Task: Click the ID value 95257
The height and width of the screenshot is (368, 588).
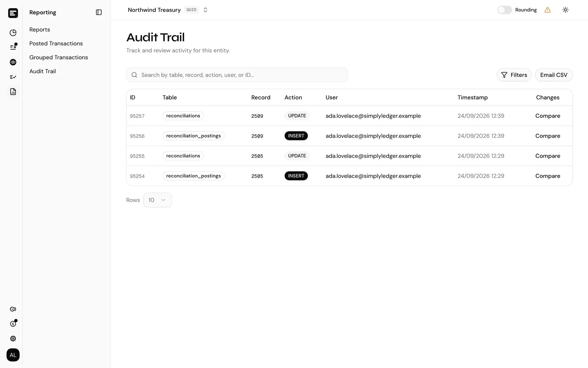Action: coord(137,116)
